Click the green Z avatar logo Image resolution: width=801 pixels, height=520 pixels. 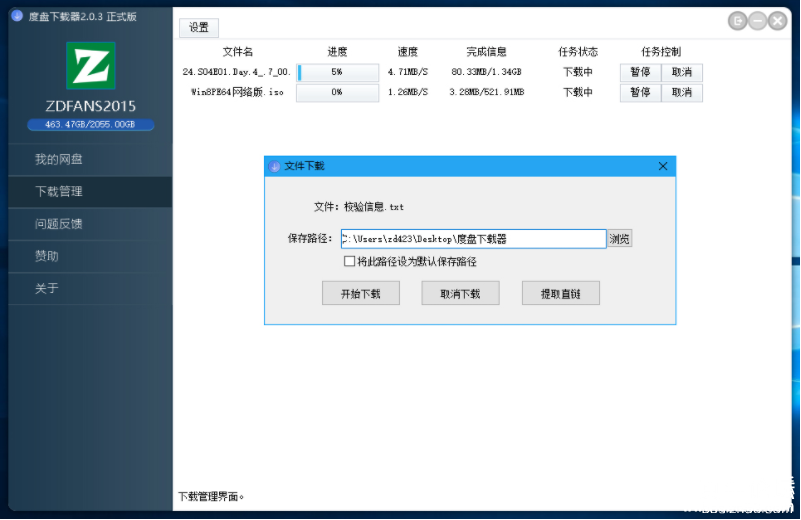click(x=90, y=66)
